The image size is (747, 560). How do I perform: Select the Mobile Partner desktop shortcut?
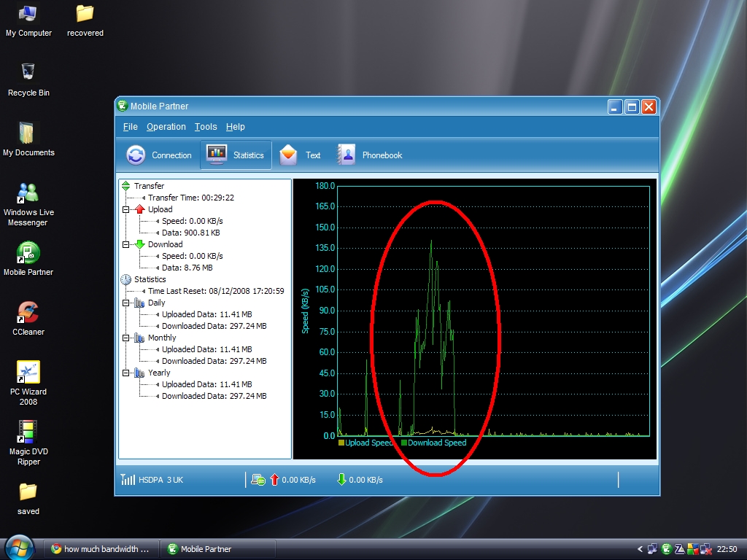[x=28, y=259]
